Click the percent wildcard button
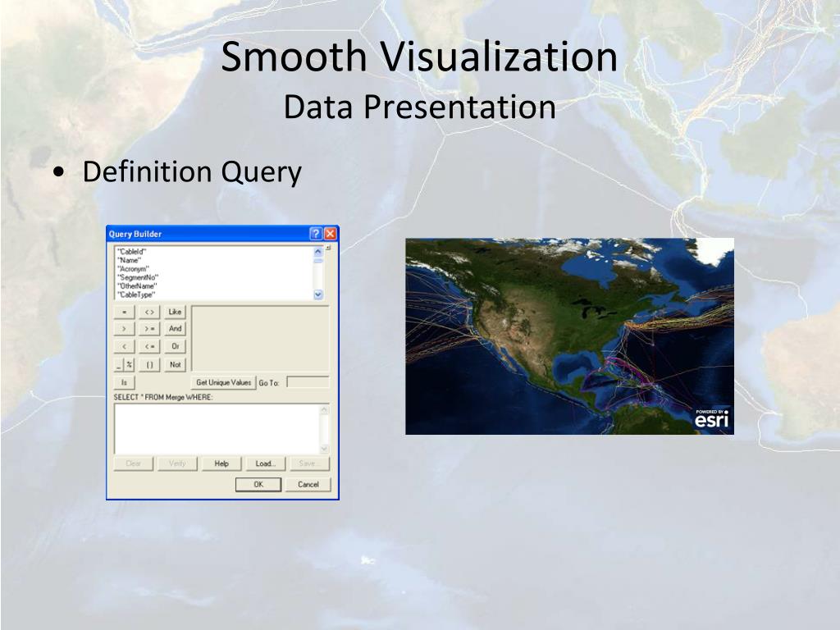The width and height of the screenshot is (840, 630). [x=129, y=365]
